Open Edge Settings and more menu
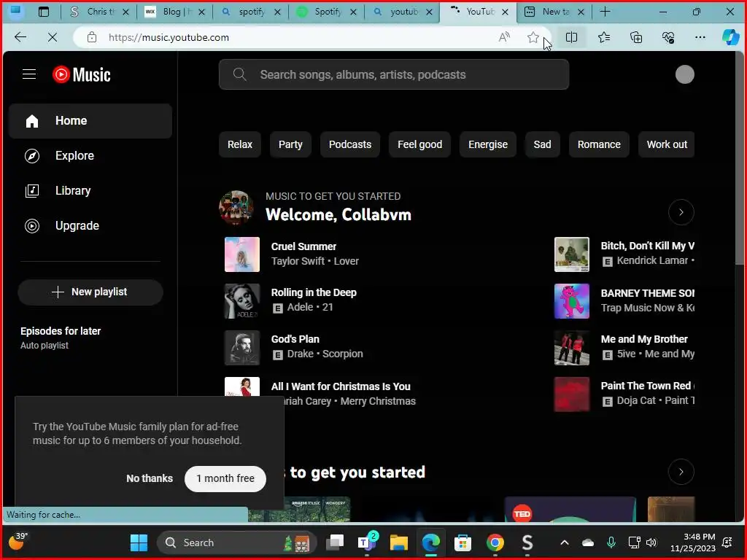The height and width of the screenshot is (560, 747). [700, 37]
